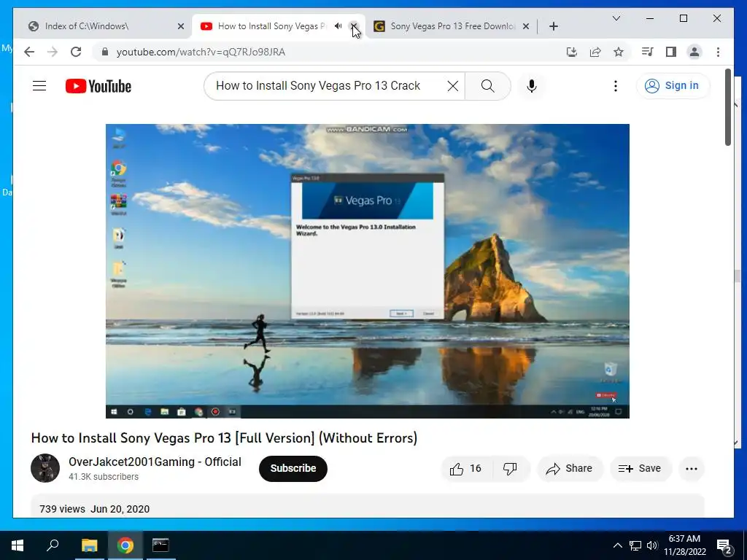The height and width of the screenshot is (560, 747).
Task: Open OverJakcet2001Gaming channel avatar
Action: coord(45,468)
